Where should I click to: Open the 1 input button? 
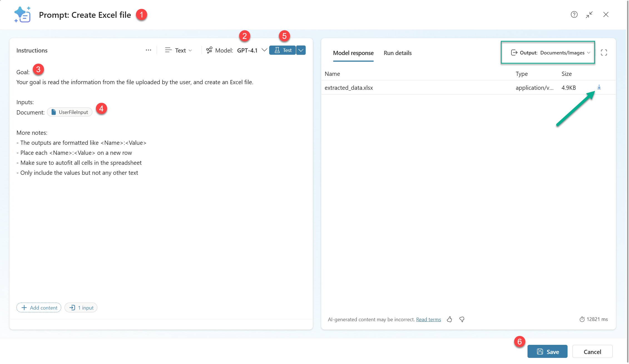tap(81, 308)
